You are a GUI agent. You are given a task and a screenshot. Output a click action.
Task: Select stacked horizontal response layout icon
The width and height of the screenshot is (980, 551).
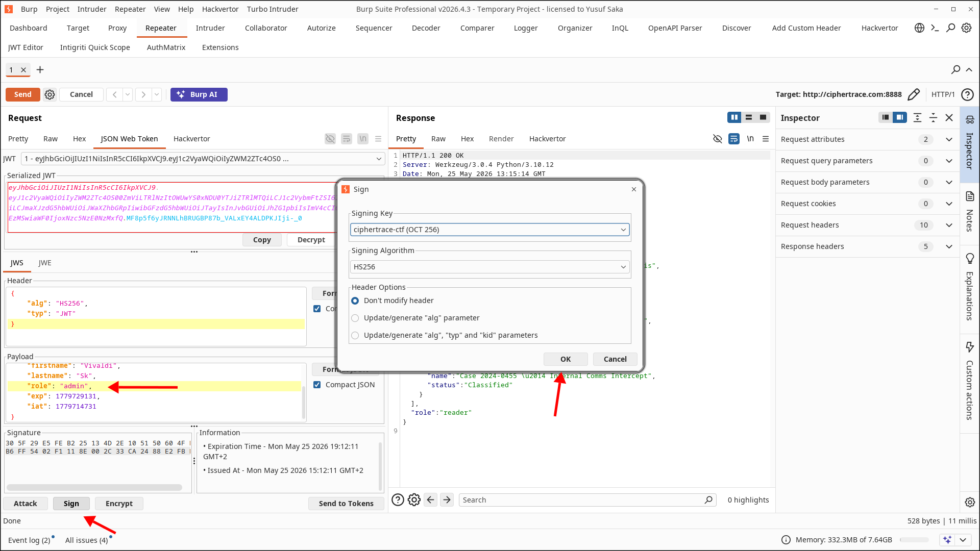(x=749, y=118)
